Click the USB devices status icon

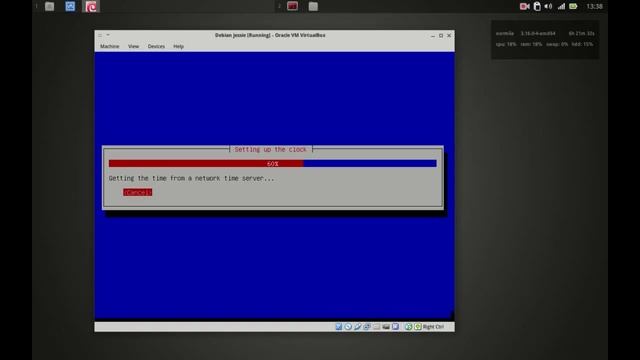(x=358, y=327)
